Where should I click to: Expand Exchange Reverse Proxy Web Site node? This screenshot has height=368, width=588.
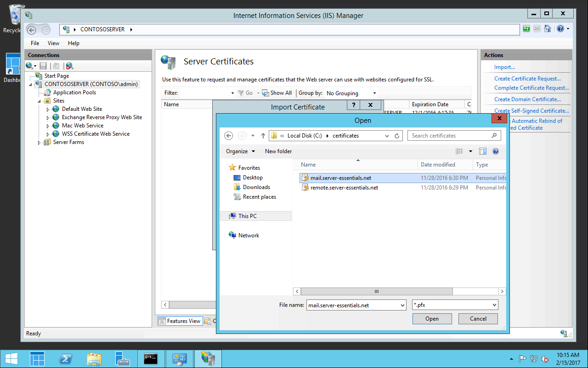tap(48, 118)
